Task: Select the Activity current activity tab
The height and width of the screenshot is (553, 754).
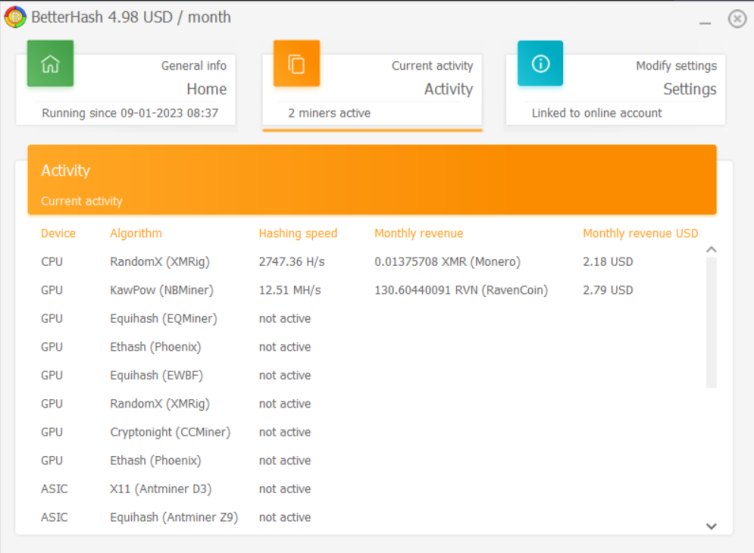Action: pos(372,90)
